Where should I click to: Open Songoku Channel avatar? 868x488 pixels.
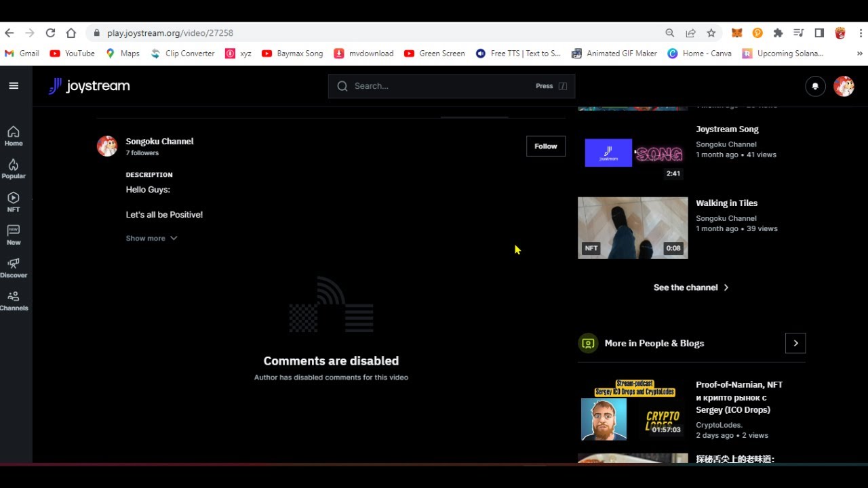[x=107, y=146]
